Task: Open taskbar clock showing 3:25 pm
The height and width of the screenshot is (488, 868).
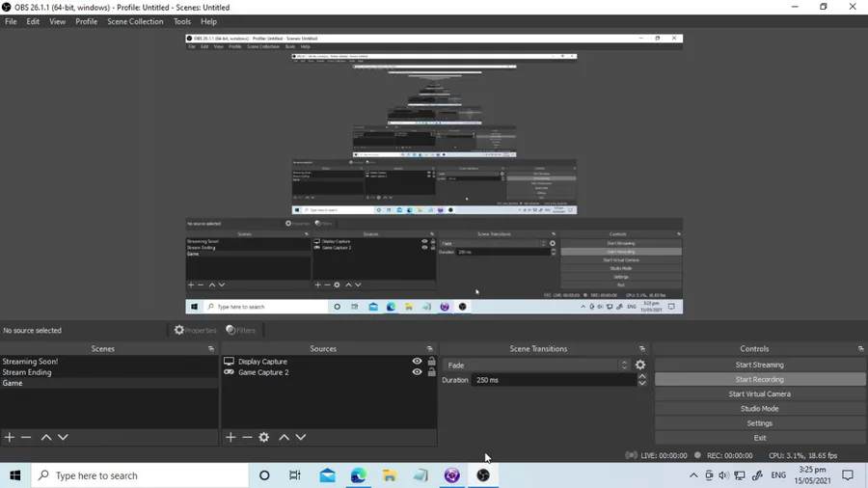Action: click(x=813, y=475)
